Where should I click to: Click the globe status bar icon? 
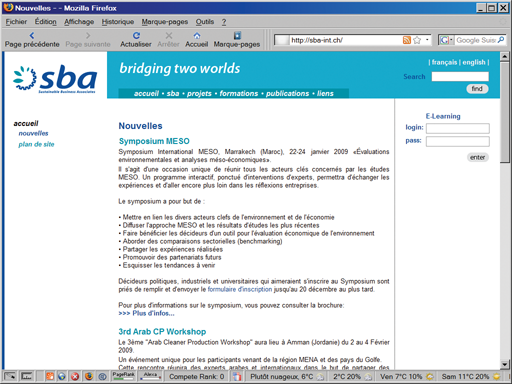[62, 376]
